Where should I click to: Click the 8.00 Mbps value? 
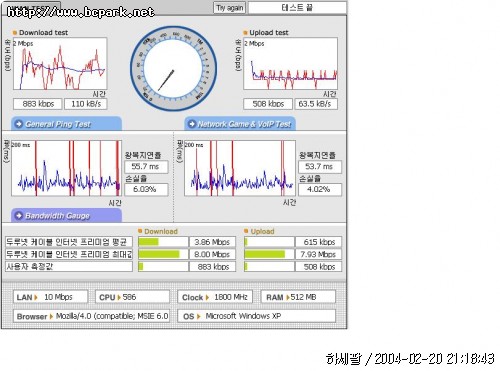212,254
